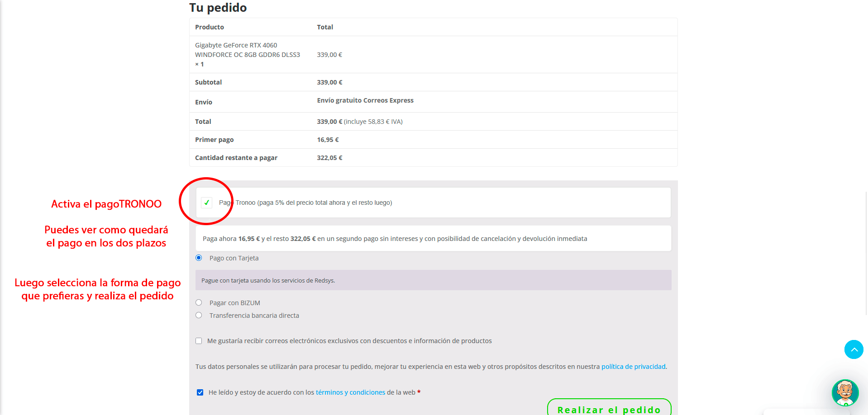
Task: Click the Tu pedido heading
Action: point(218,8)
